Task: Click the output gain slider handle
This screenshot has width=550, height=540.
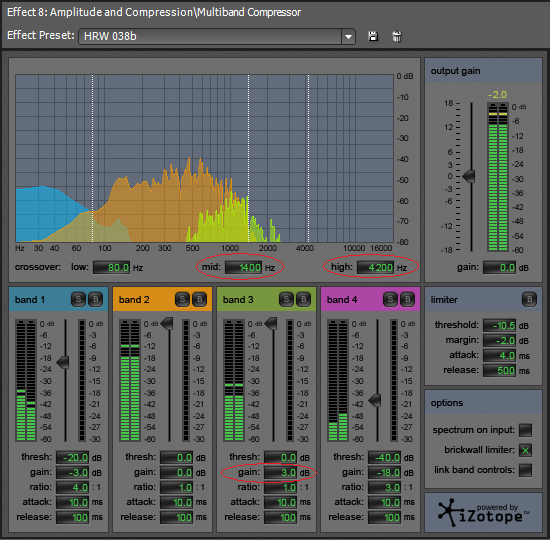Action: pyautogui.click(x=469, y=176)
